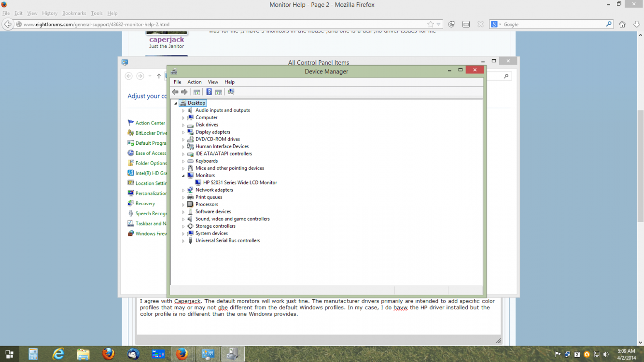Select Human Interface Devices category

click(222, 146)
